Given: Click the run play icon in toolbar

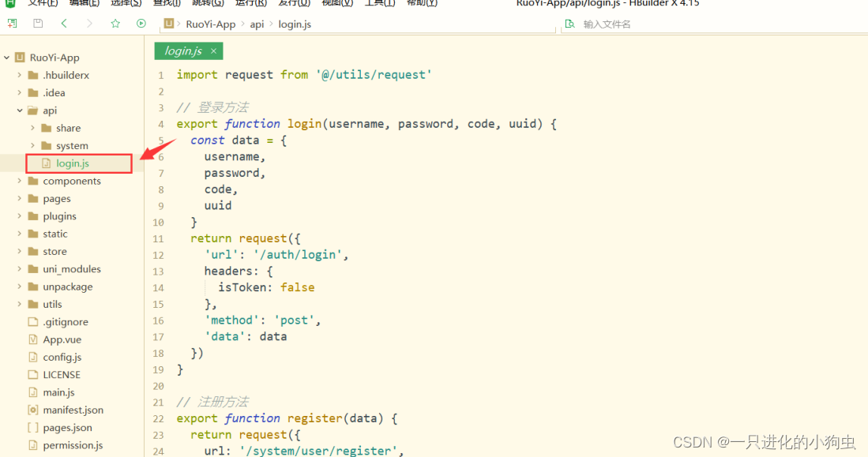Looking at the screenshot, I should (141, 24).
